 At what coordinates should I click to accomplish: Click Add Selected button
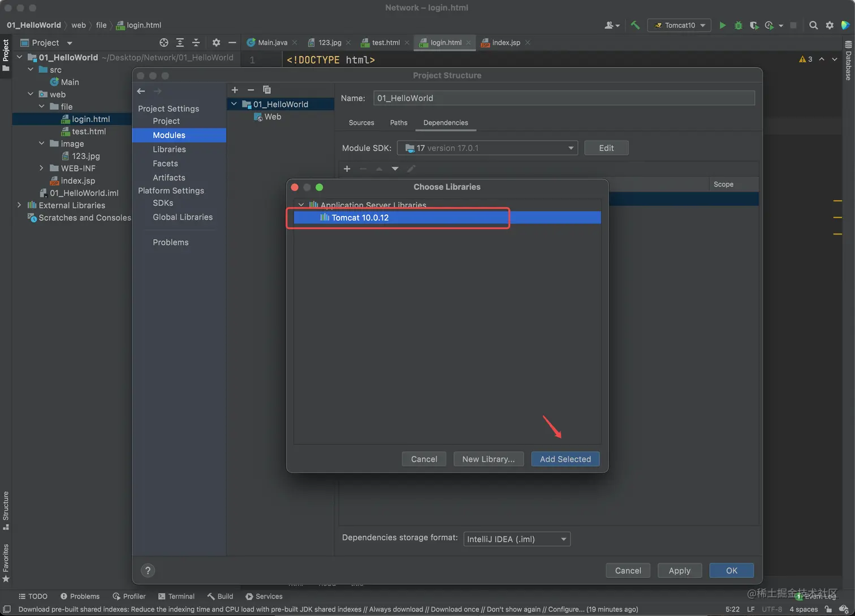565,459
